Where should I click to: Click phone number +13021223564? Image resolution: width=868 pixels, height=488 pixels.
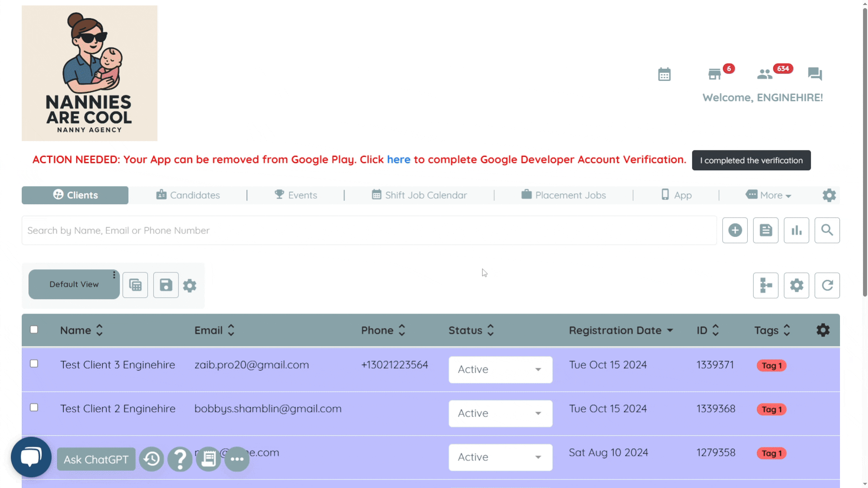pyautogui.click(x=394, y=365)
